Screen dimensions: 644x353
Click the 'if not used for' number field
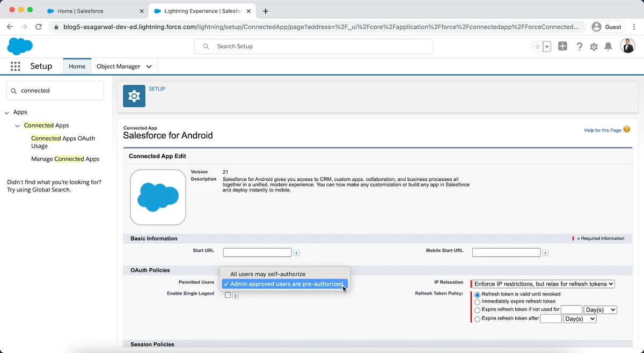[572, 310]
